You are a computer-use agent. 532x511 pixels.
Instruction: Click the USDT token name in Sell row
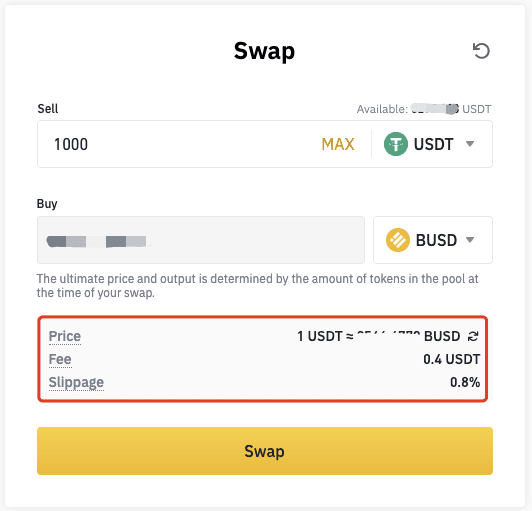[x=434, y=144]
